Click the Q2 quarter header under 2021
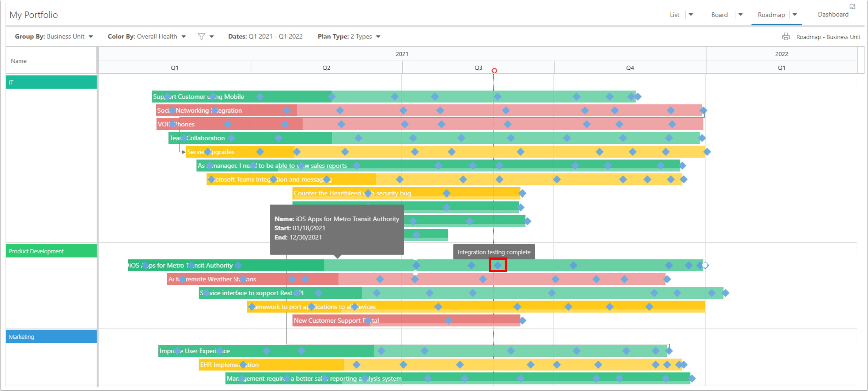The height and width of the screenshot is (391, 868). click(x=326, y=68)
